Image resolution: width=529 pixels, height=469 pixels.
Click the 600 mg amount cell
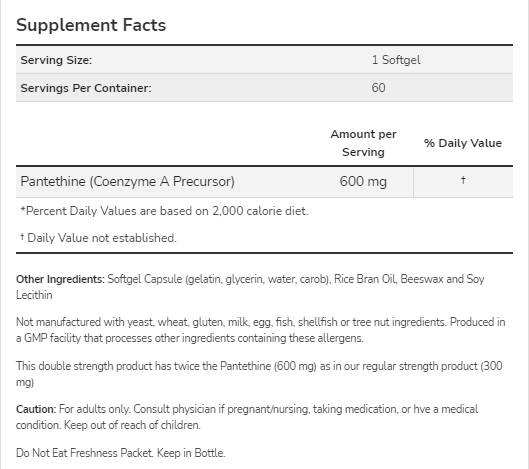click(363, 182)
